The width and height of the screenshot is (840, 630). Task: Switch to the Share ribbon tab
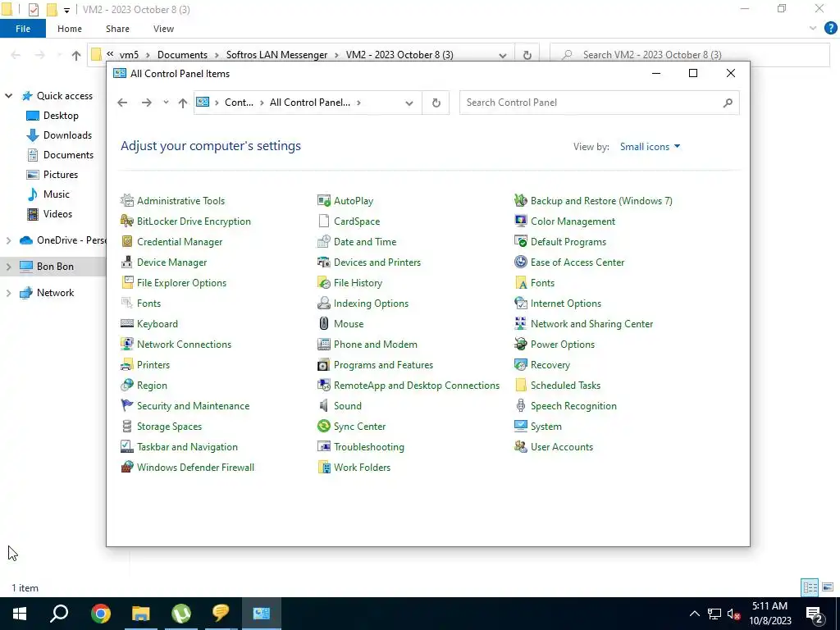tap(117, 29)
